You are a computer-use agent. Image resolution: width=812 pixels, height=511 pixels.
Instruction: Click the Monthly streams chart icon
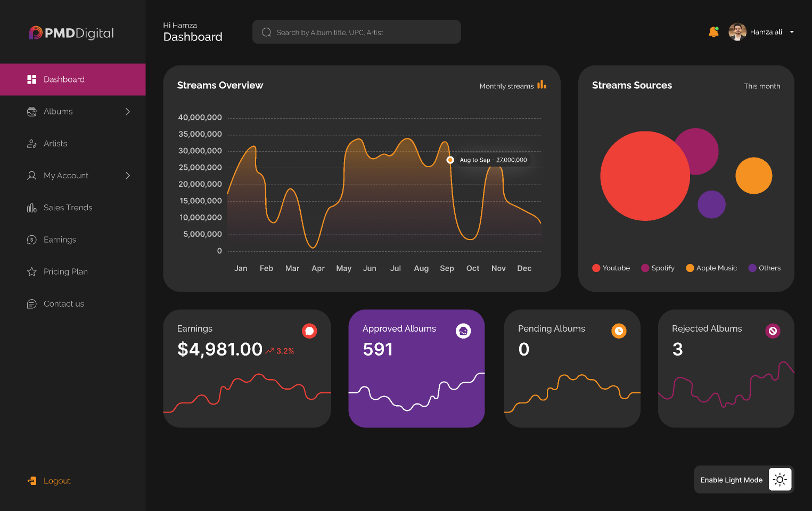pos(542,85)
